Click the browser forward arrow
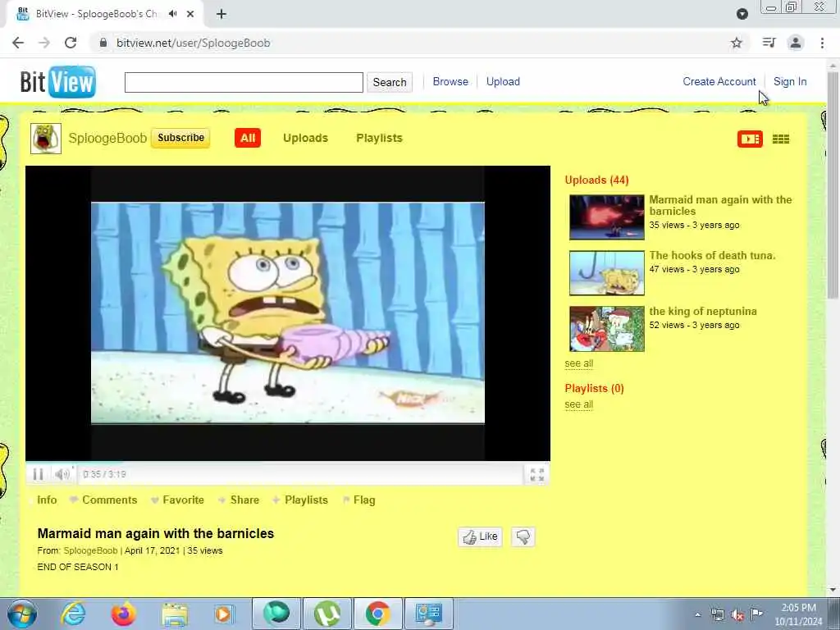The width and height of the screenshot is (840, 630). 44,43
